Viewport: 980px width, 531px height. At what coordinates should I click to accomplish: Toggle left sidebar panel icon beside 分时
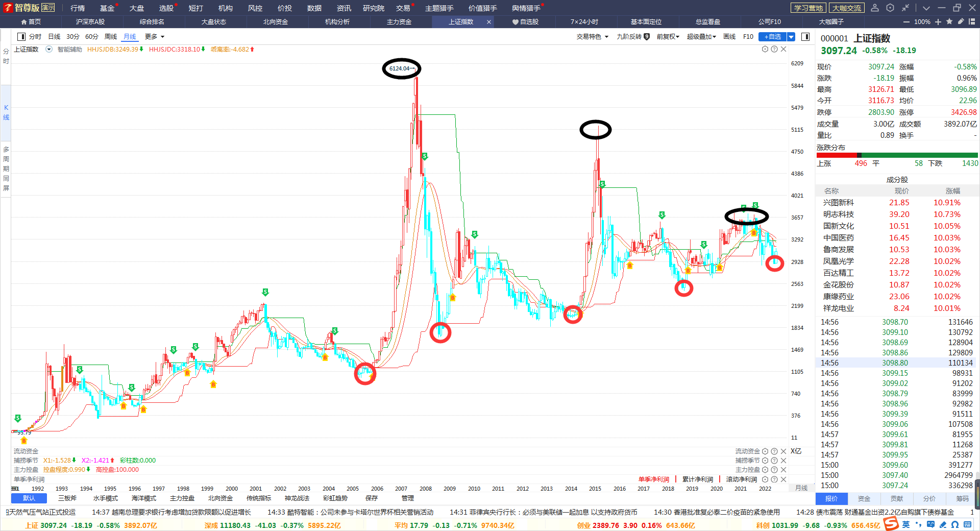(x=21, y=37)
